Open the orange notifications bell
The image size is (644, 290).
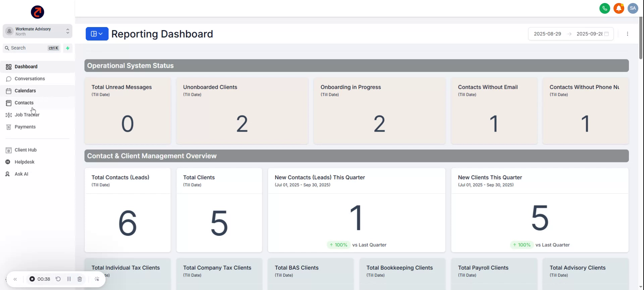coord(619,8)
